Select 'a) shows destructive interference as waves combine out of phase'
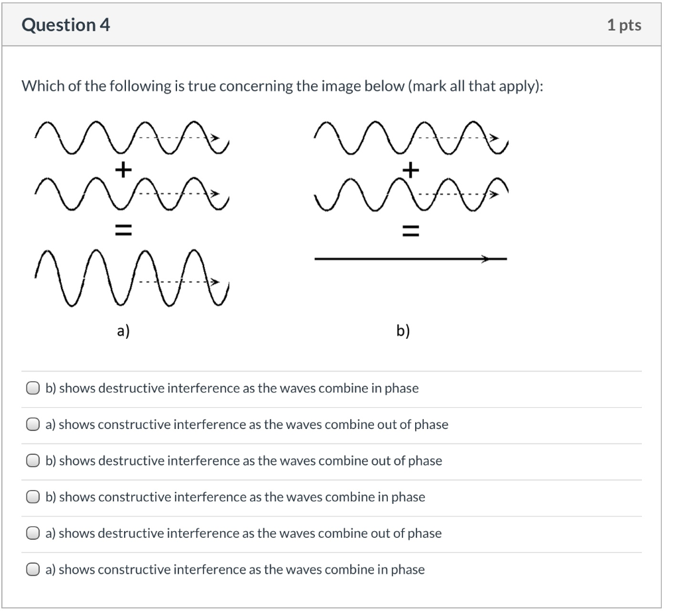The height and width of the screenshot is (616, 679). coord(32,533)
